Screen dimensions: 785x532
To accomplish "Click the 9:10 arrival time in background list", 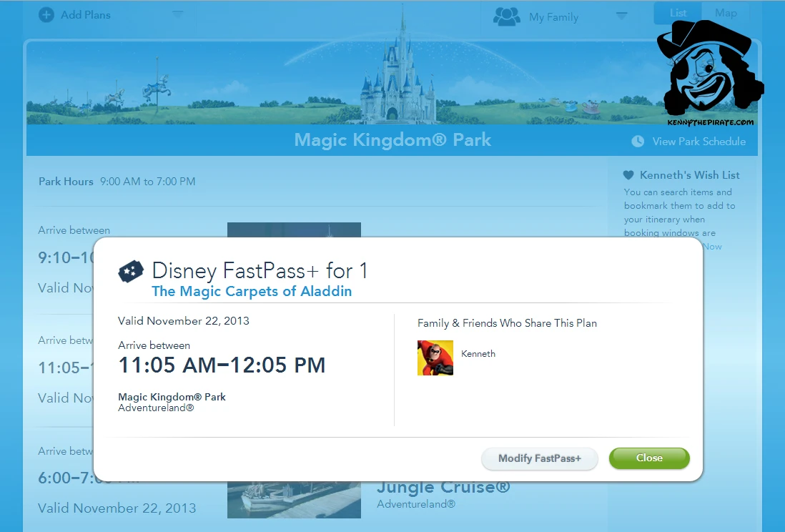I will (x=66, y=257).
